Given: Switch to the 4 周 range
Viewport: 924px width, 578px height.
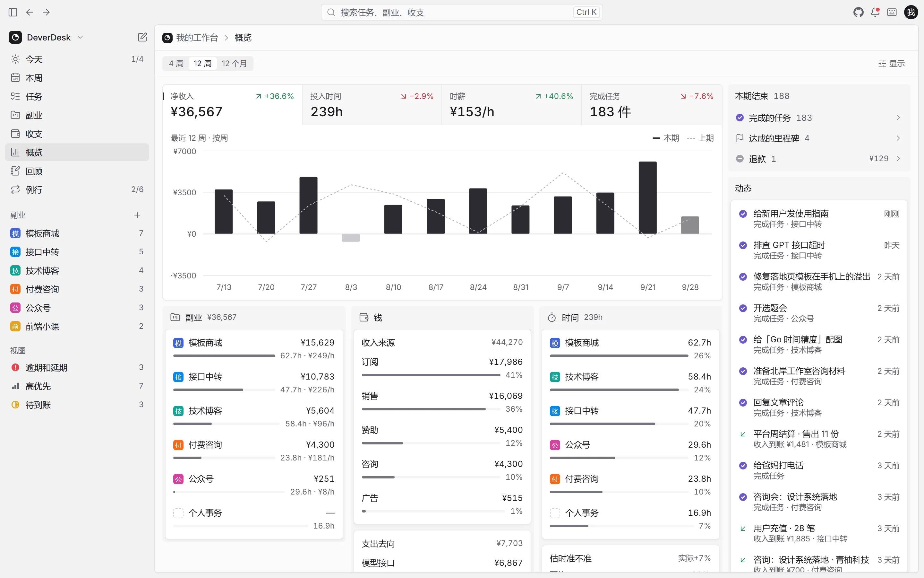Looking at the screenshot, I should [176, 64].
